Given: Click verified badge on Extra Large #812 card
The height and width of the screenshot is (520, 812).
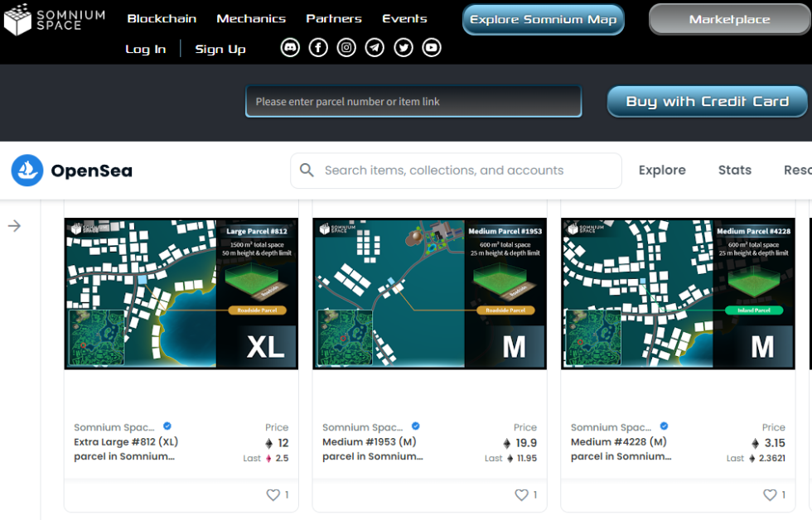Looking at the screenshot, I should (x=167, y=426).
